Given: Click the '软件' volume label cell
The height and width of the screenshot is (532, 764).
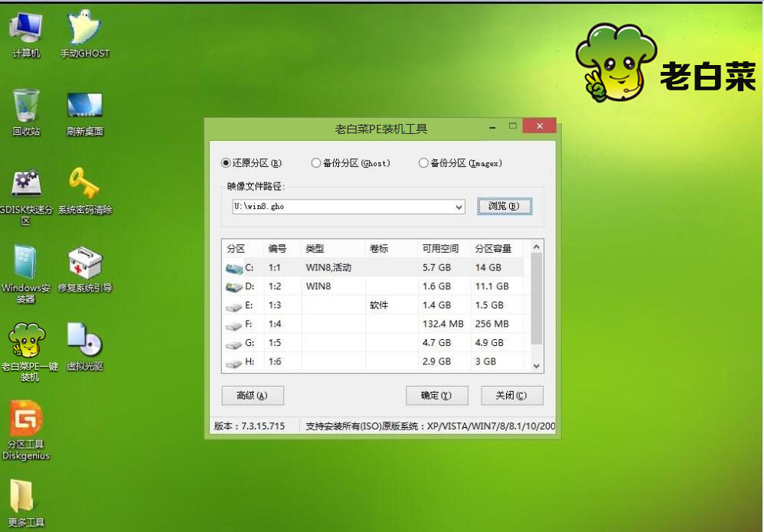Looking at the screenshot, I should 379,305.
